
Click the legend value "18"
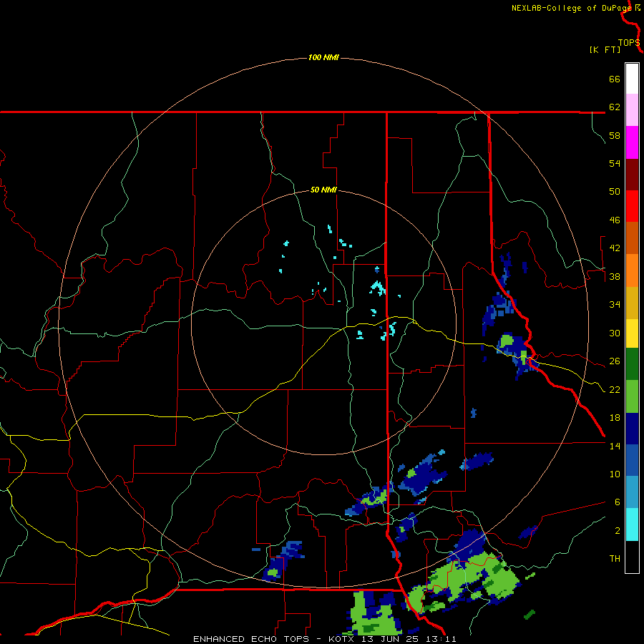tap(615, 418)
